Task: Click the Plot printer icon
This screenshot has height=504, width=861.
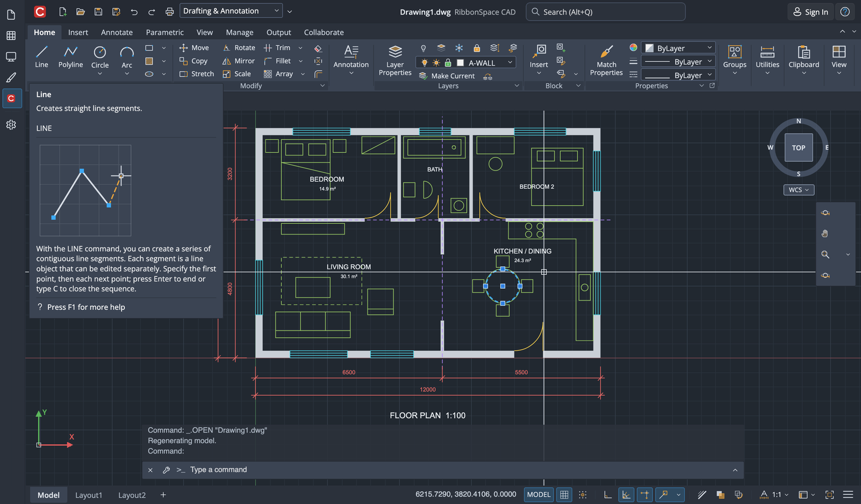Action: pos(170,11)
